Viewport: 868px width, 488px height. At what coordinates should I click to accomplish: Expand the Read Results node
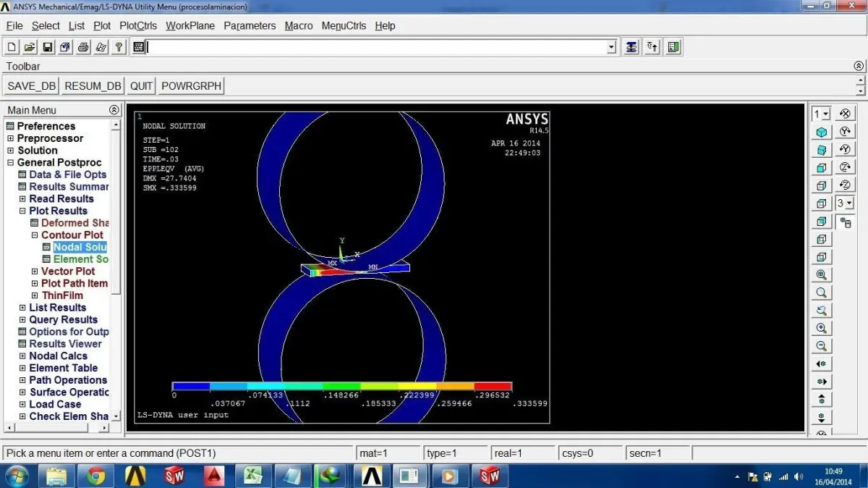(x=22, y=199)
